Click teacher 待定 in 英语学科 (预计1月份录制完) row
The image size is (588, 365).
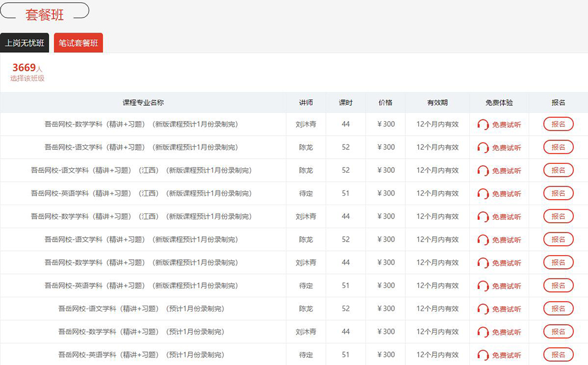point(306,355)
